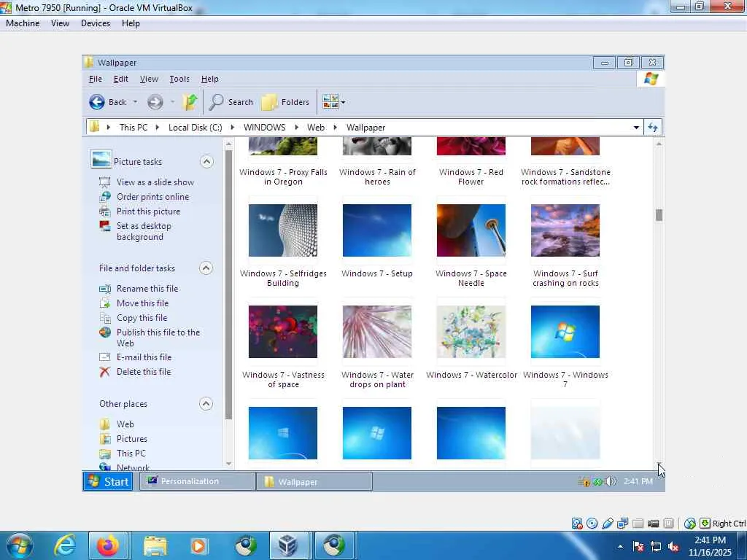Open the host Windows Start orb

[20, 545]
